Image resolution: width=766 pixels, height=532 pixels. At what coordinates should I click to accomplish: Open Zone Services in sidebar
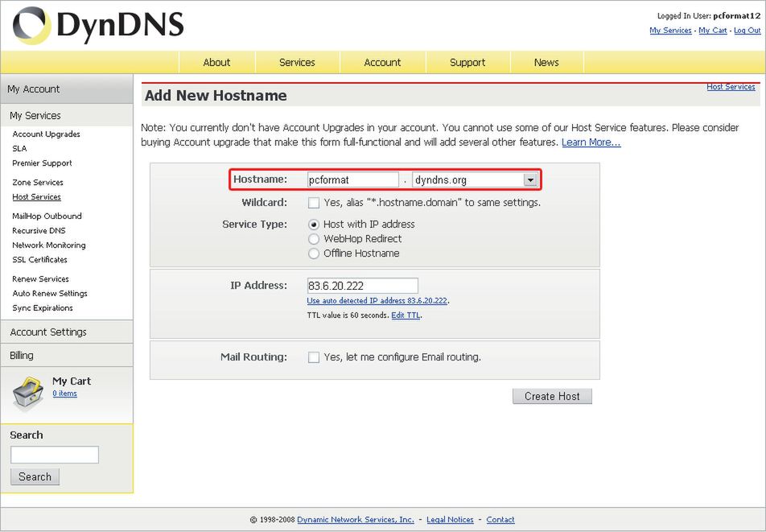click(x=38, y=182)
